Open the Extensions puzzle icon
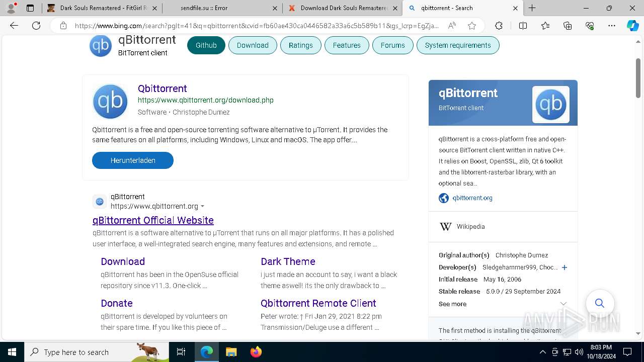This screenshot has height=362, width=644. [499, 26]
